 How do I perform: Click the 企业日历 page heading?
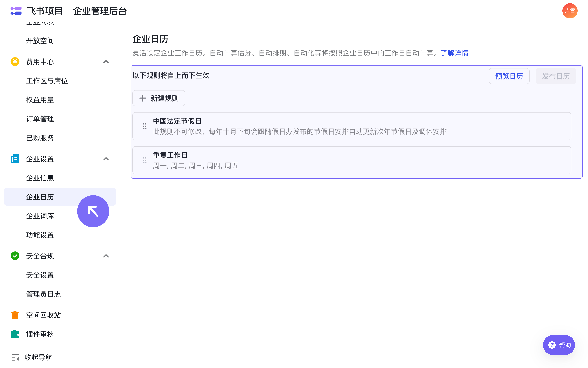(x=150, y=39)
